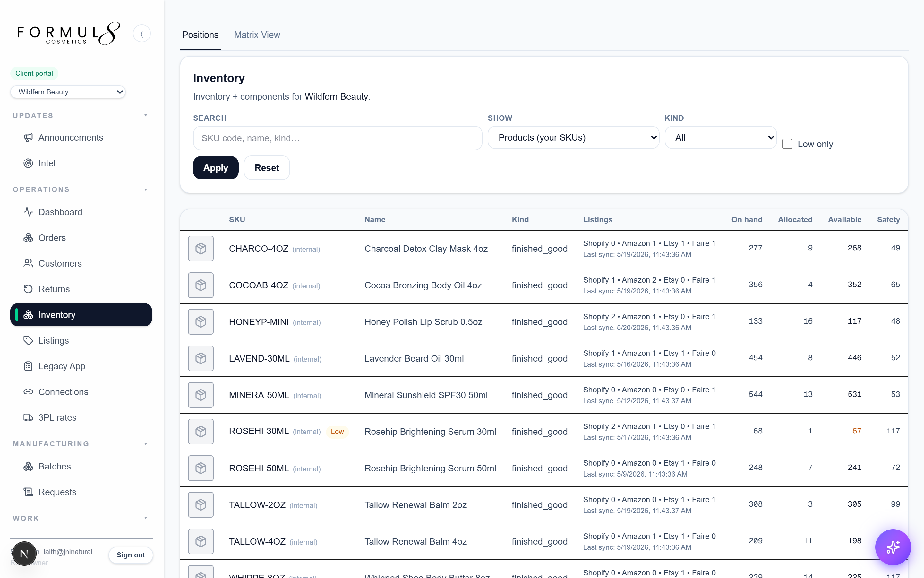Enable the Low only checkbox

point(787,144)
